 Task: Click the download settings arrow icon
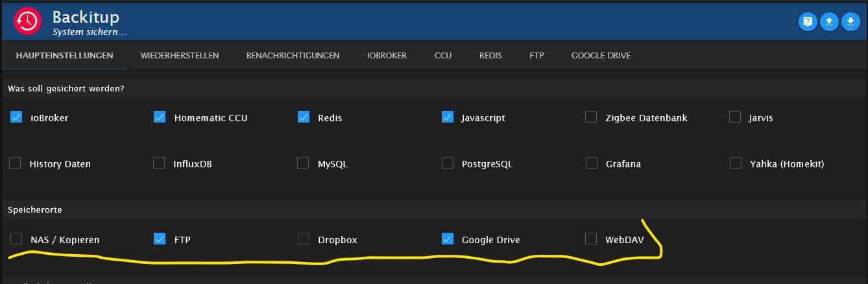(850, 21)
